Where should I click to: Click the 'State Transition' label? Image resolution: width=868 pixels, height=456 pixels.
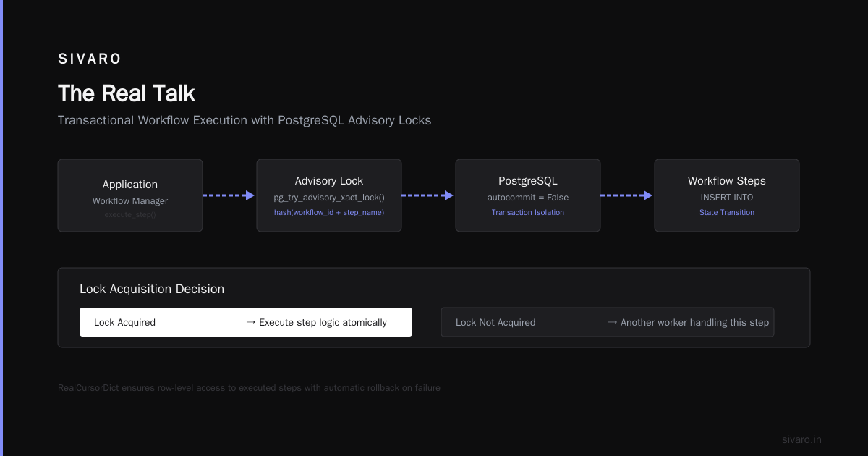click(x=727, y=212)
